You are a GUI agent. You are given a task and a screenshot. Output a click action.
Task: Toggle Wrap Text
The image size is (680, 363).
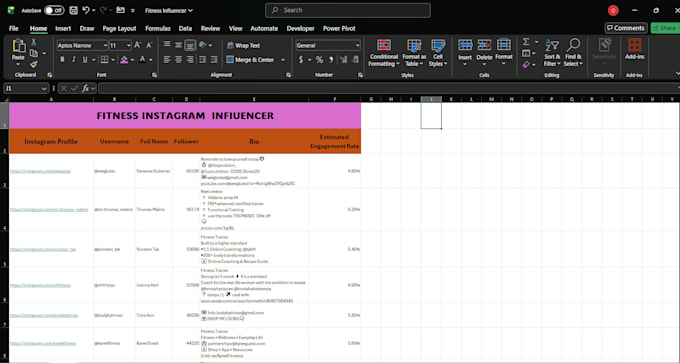coord(243,45)
